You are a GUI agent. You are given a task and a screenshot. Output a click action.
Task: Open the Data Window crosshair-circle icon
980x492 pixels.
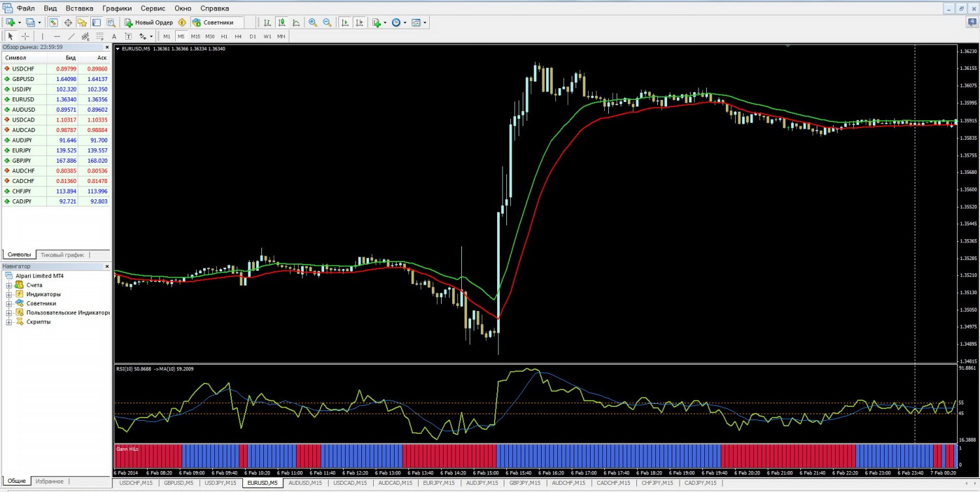point(68,22)
